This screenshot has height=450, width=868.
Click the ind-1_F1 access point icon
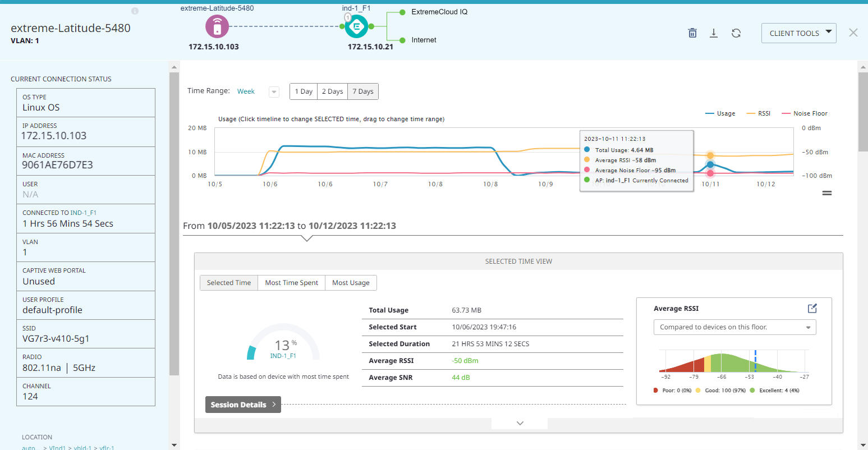[x=356, y=26]
